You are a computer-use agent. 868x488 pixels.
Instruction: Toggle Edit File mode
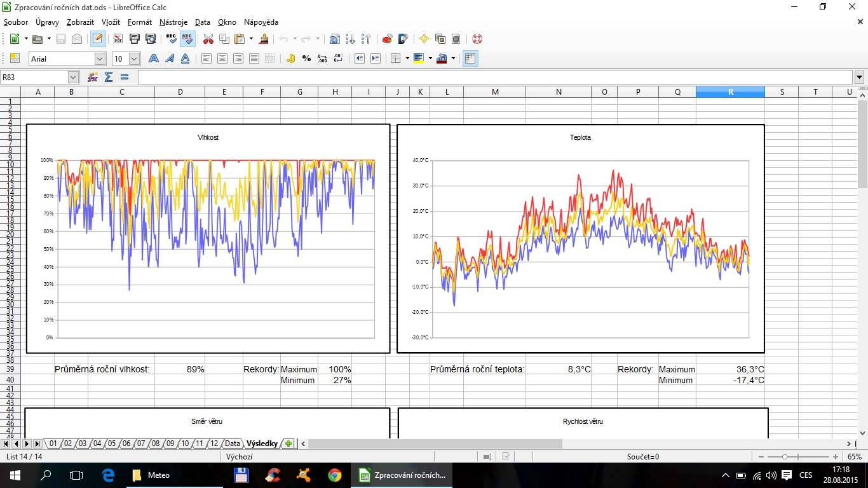click(98, 39)
